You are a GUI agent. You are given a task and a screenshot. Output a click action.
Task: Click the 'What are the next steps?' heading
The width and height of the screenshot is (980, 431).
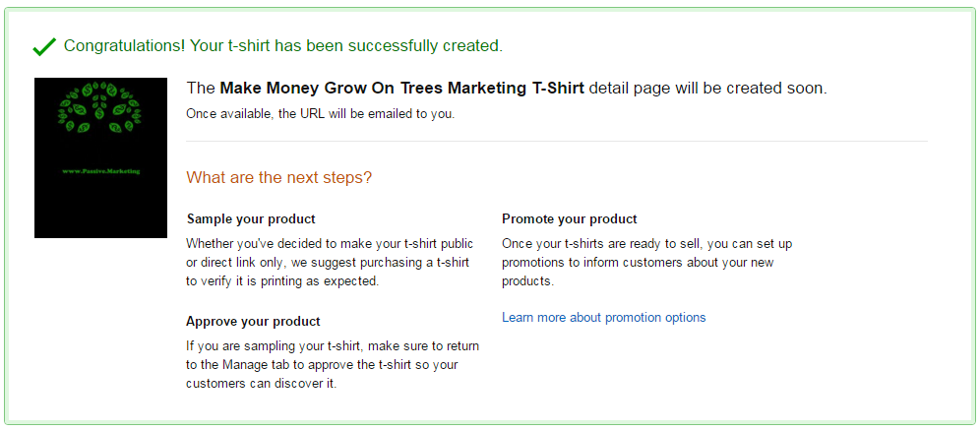tap(278, 177)
